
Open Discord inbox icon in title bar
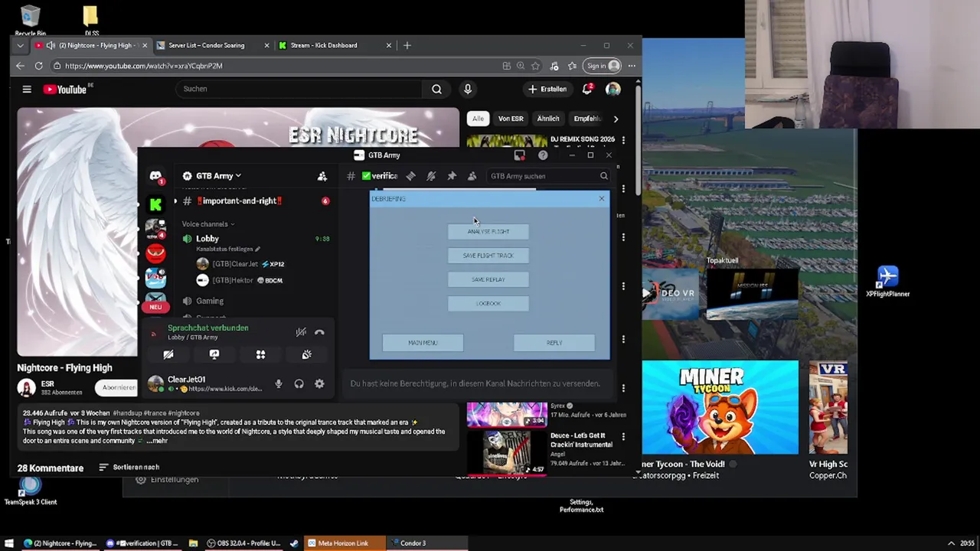(520, 155)
